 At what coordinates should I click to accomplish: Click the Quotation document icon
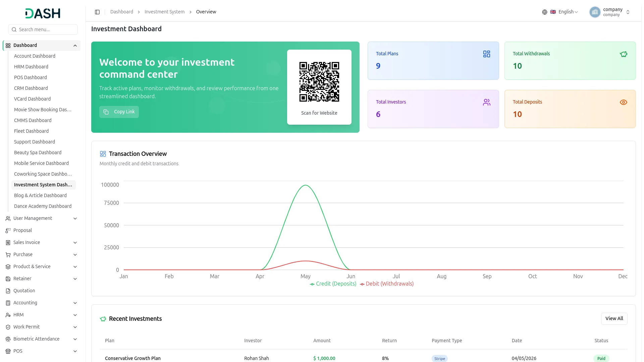tap(8, 291)
